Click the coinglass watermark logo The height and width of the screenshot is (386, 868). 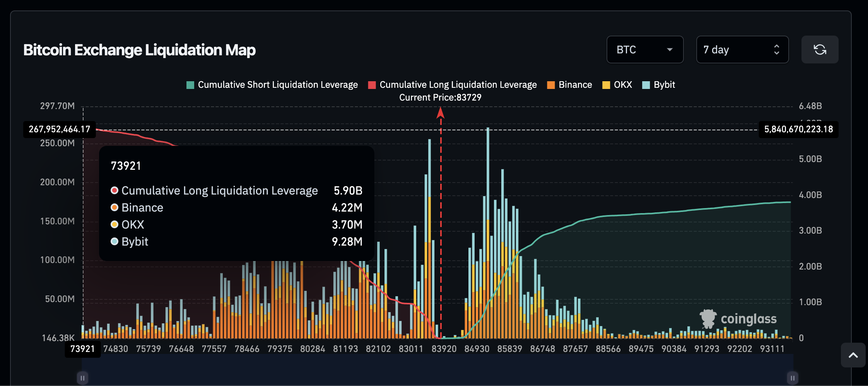738,319
